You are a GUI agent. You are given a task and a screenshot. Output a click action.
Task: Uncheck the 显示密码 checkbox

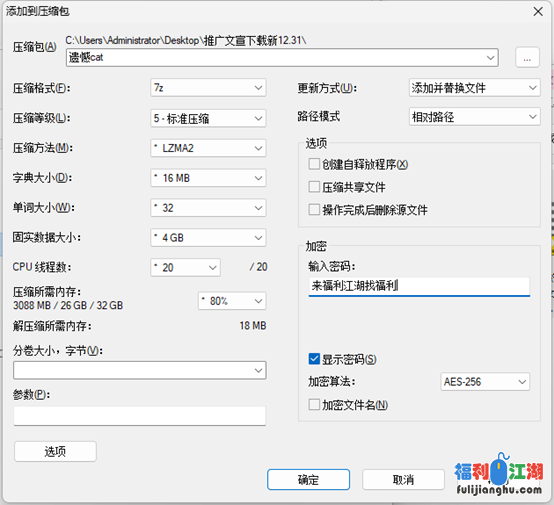coord(314,359)
